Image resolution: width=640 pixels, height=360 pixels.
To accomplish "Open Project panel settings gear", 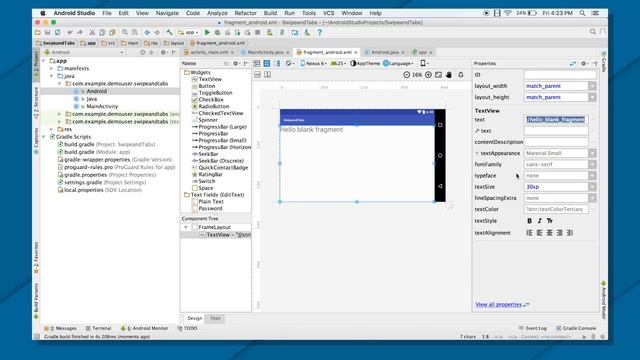I will tap(163, 52).
